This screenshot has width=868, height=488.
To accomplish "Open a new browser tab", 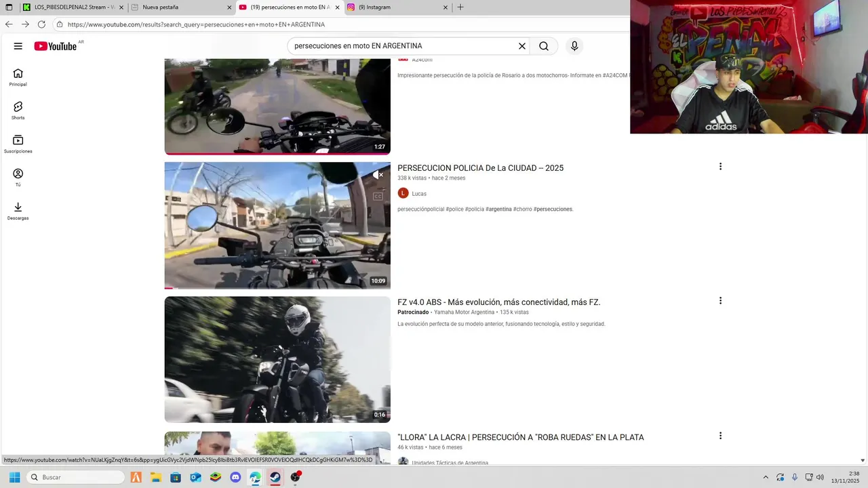I will (460, 7).
